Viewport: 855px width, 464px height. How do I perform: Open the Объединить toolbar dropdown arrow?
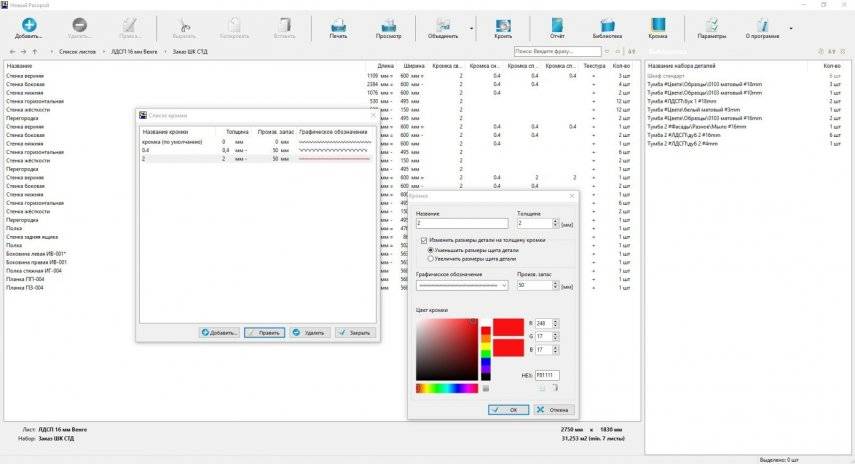click(472, 27)
